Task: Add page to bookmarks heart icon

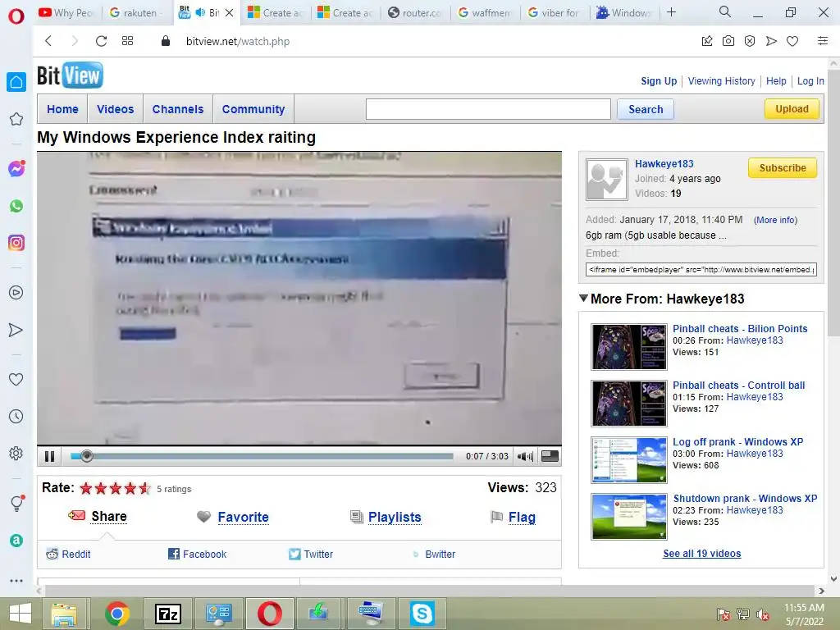Action: 792,41
